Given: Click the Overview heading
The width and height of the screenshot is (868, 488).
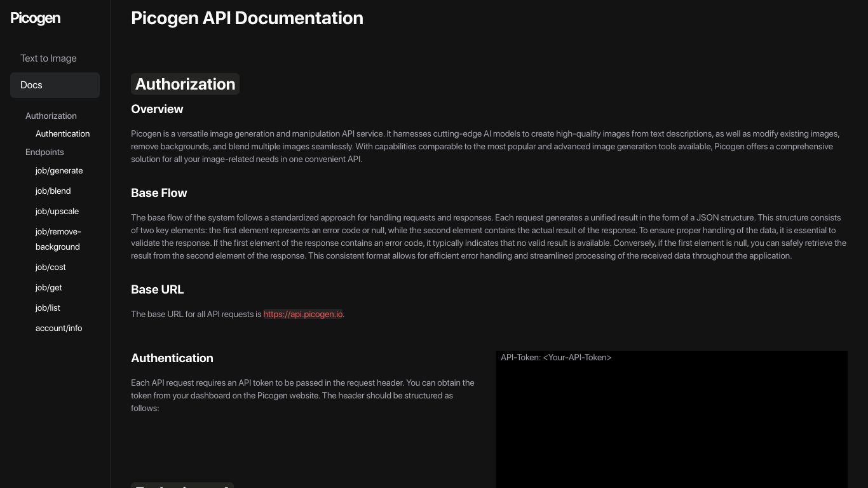Looking at the screenshot, I should 157,109.
